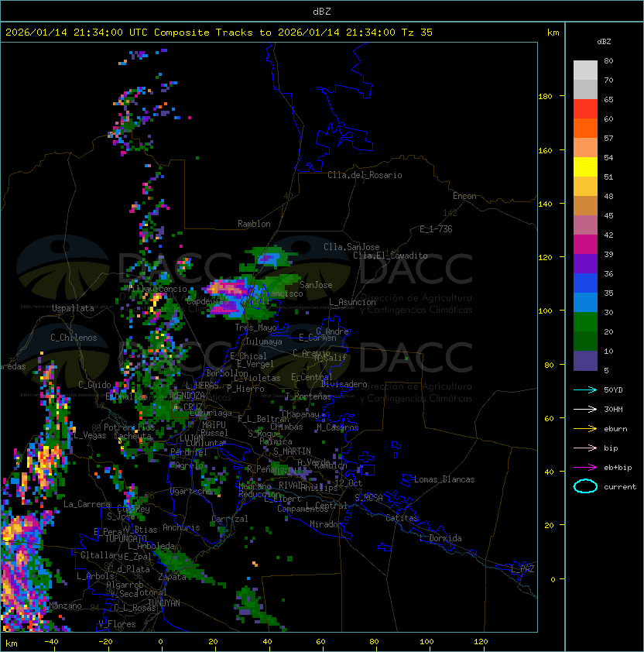Screen dimensions: 644x652
Task: Select the 60-65 dBZ red swatch
Action: [x=585, y=109]
